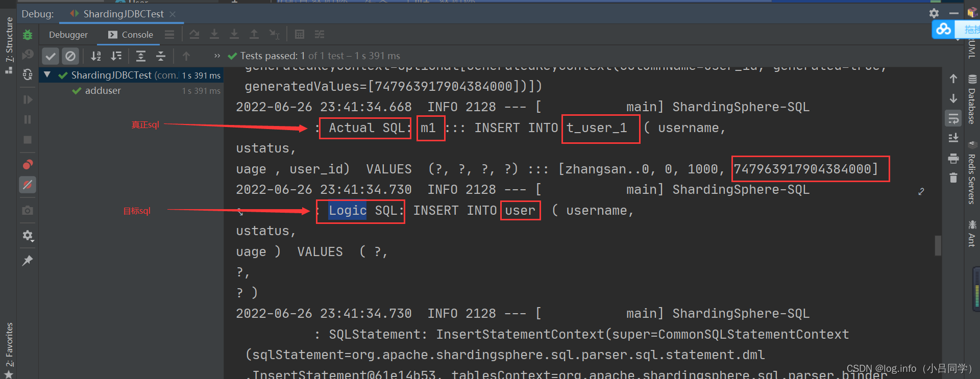Switch to the Console tab
This screenshot has height=379, width=980.
131,35
